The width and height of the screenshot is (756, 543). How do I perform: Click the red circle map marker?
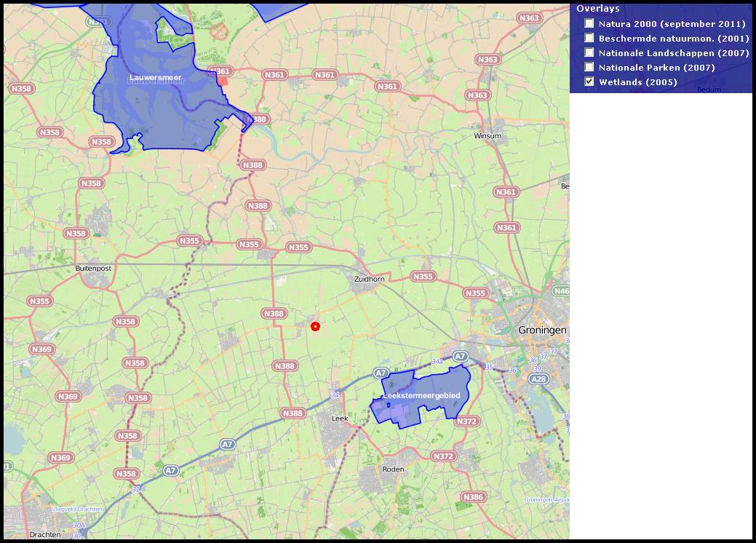pyautogui.click(x=315, y=327)
